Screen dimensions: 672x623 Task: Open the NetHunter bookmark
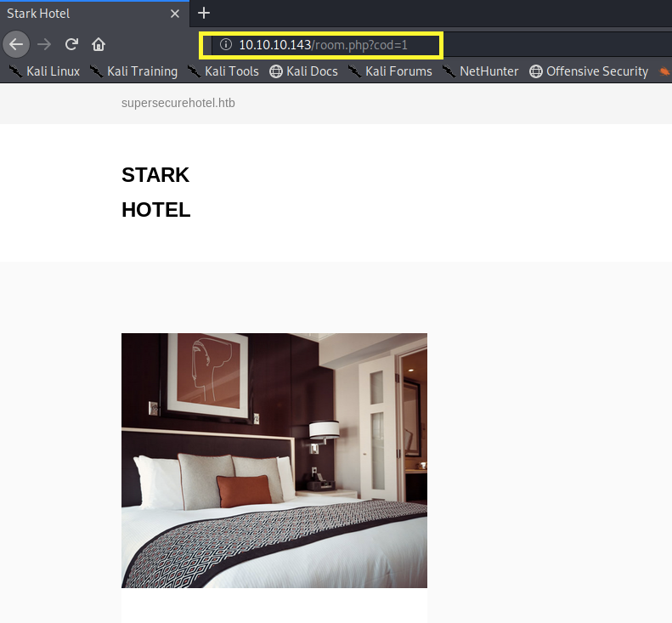click(480, 71)
